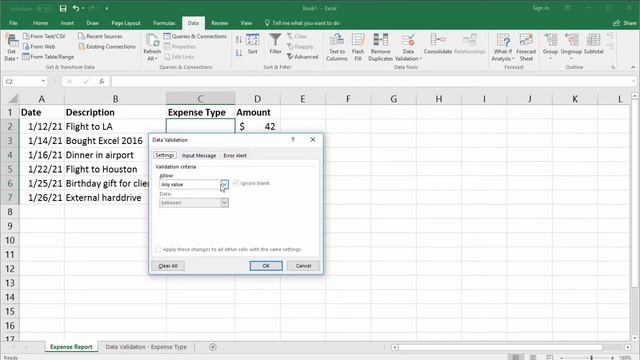Click the zoom slider handle
The width and height of the screenshot is (640, 360).
pos(591,358)
